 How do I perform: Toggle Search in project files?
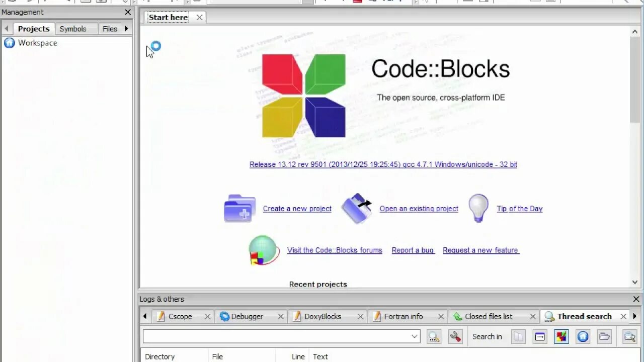pos(561,336)
